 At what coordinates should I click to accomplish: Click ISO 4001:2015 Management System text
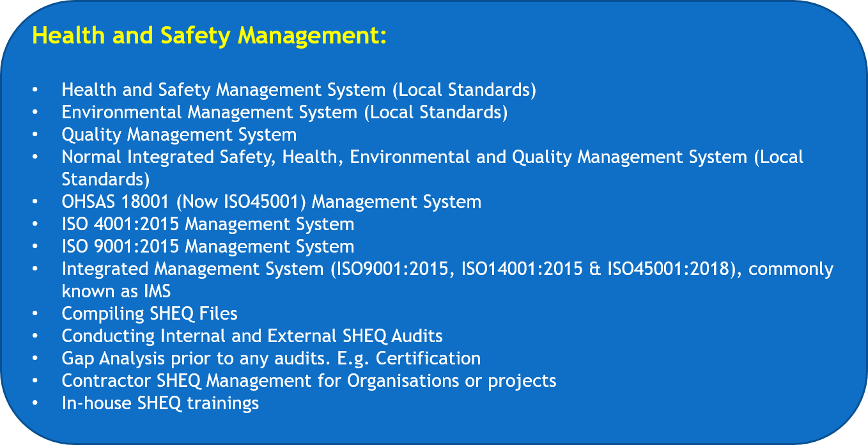(208, 224)
